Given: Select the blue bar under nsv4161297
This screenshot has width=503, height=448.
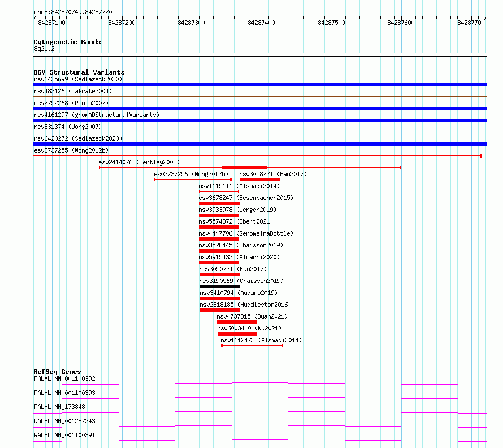Looking at the screenshot, I should click(x=260, y=120).
